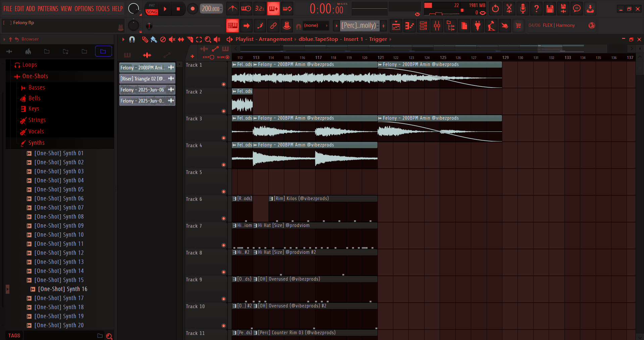Toggle wait for input before playing
The height and width of the screenshot is (340, 644).
246,9
